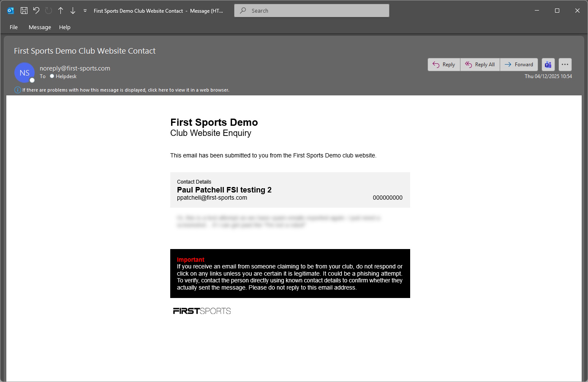Open the Help ribbon tab
The width and height of the screenshot is (588, 382).
65,27
